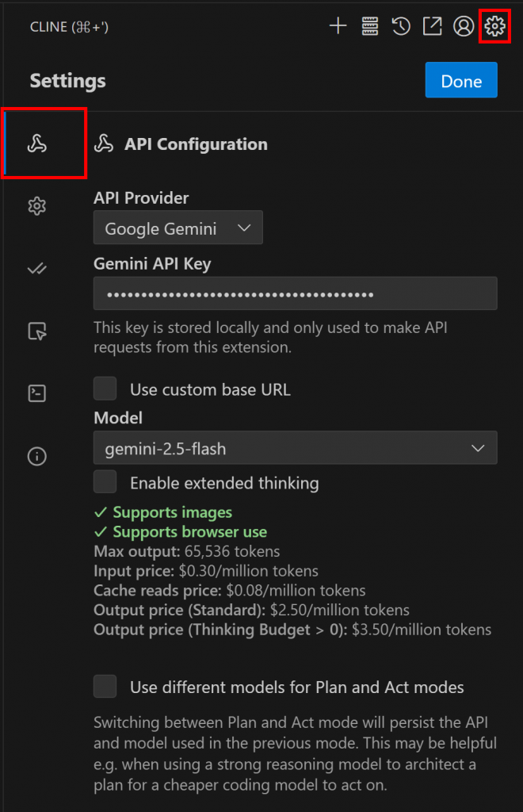
Task: Open the task History icon
Action: tap(401, 26)
